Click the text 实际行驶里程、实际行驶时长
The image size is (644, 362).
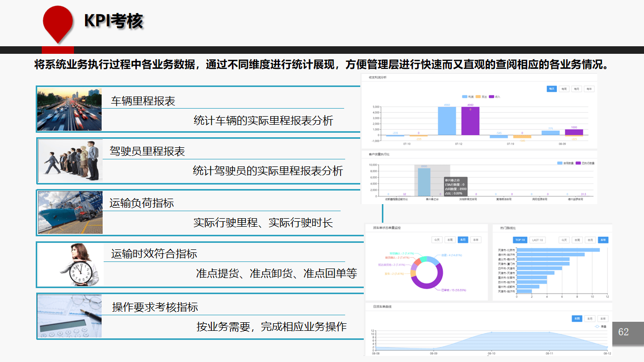[263, 223]
